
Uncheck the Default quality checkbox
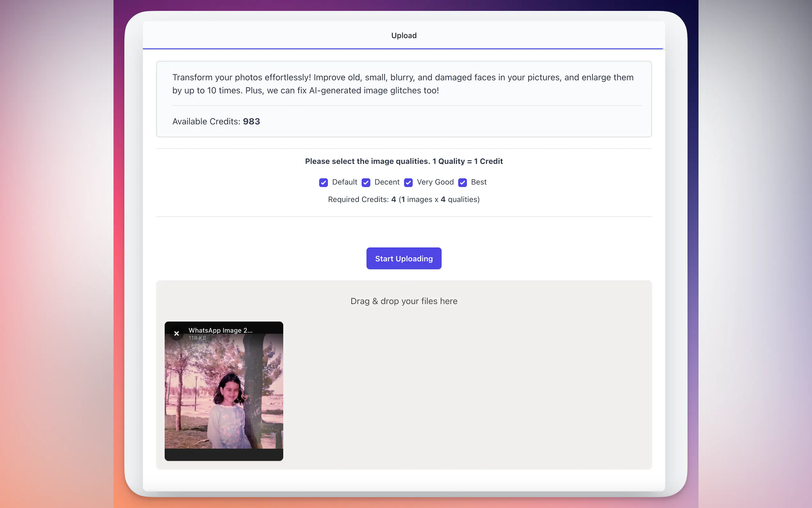coord(323,182)
